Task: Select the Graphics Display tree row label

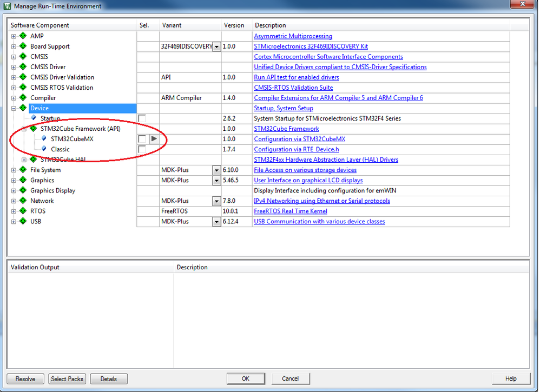Action: click(x=52, y=191)
